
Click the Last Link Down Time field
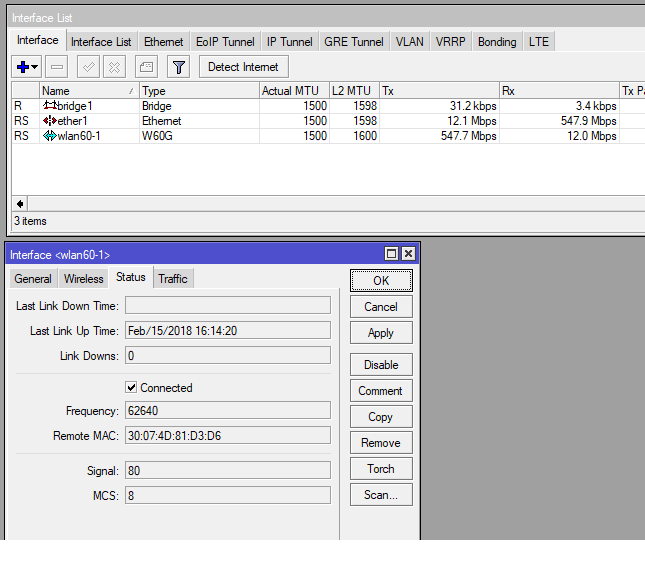click(x=228, y=306)
